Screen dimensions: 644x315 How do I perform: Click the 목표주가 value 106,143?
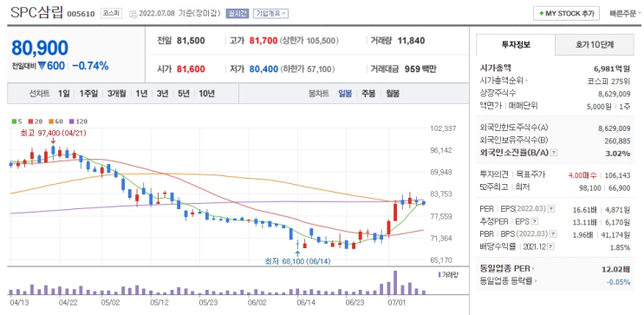pyautogui.click(x=617, y=175)
